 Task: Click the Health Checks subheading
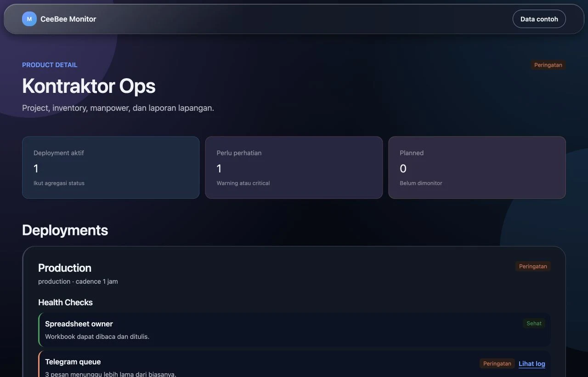tap(65, 303)
